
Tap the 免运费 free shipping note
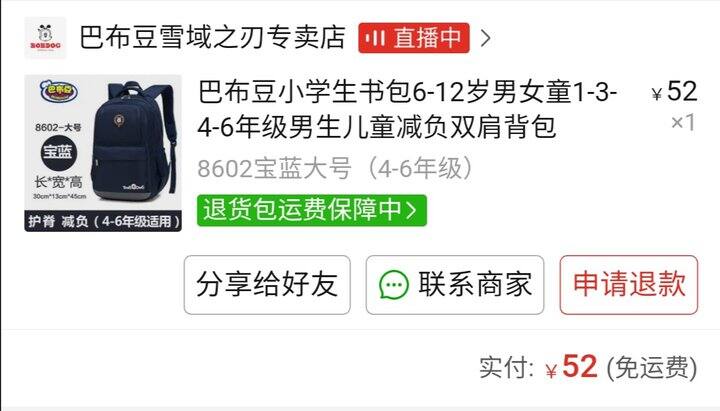[x=652, y=368]
